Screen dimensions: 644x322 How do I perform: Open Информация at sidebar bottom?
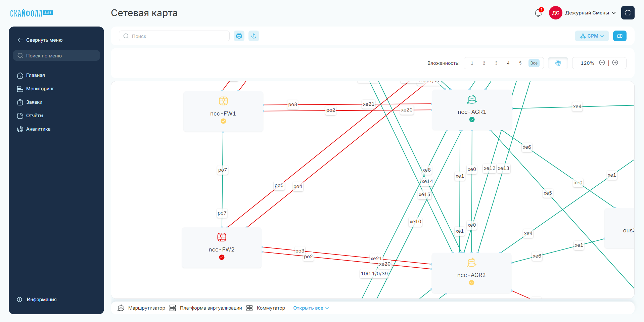coord(37,300)
